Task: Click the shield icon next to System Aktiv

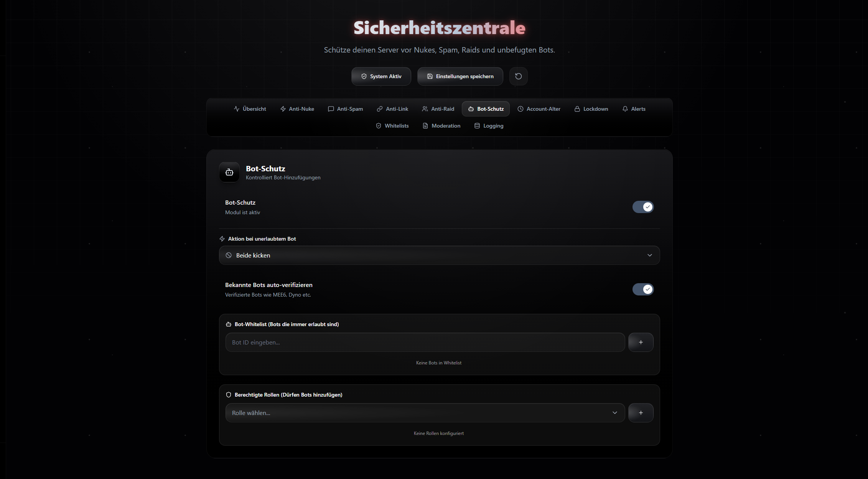Action: (x=364, y=76)
